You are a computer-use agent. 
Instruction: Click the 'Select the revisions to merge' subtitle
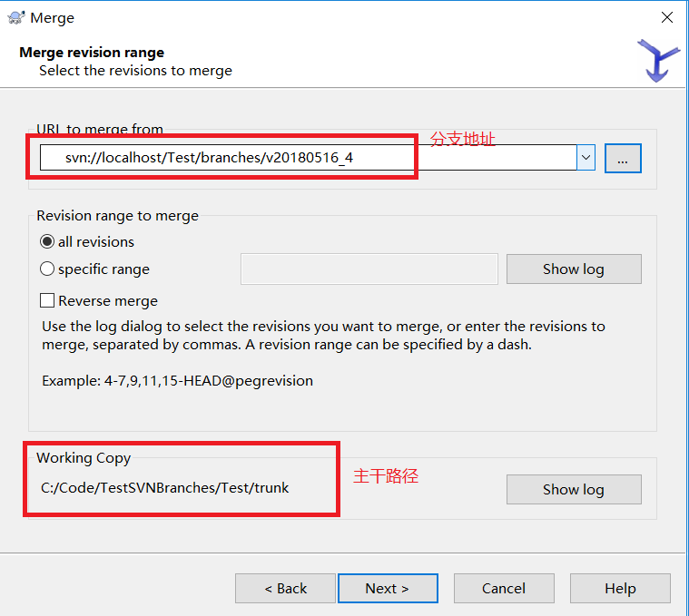pos(135,71)
